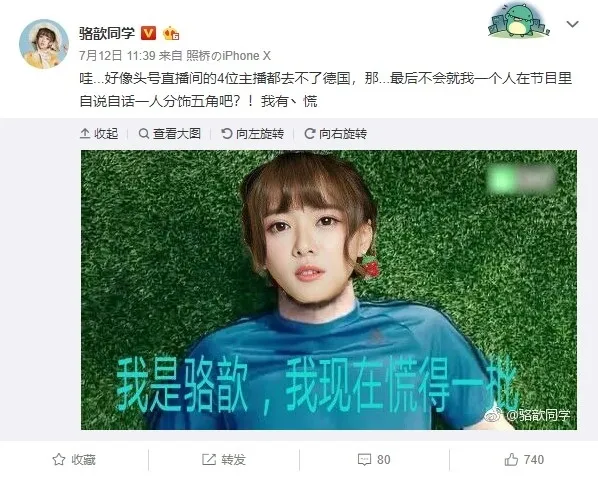
Task: Repost using the 转发 button
Action: [x=224, y=460]
